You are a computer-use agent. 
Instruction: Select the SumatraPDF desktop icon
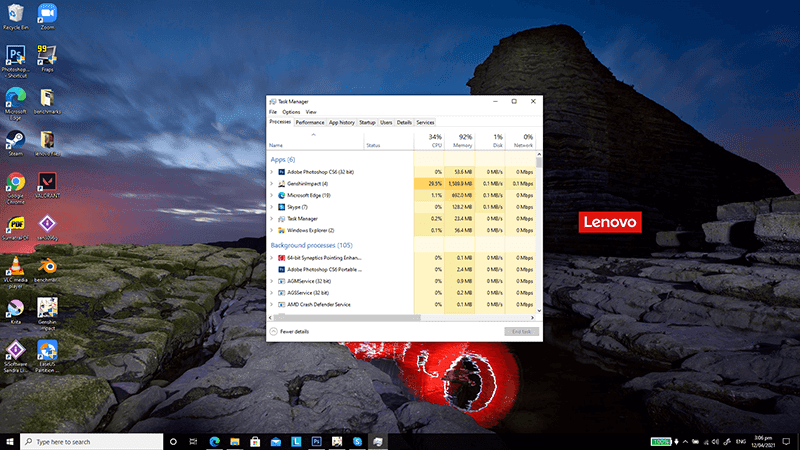pos(15,228)
